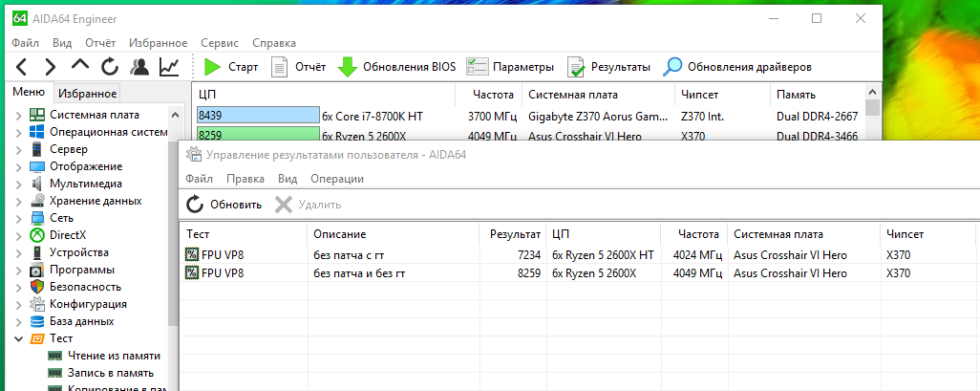Open Результаты toolbar button
The height and width of the screenshot is (391, 980).
608,67
